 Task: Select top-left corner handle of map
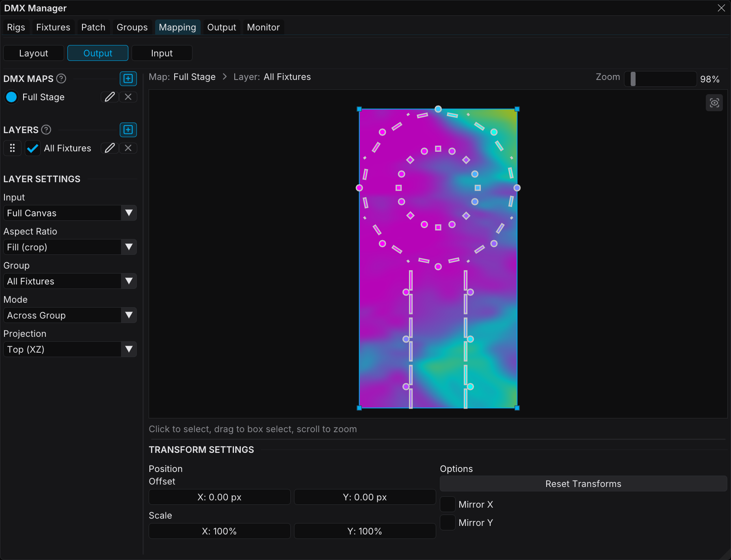click(x=359, y=109)
